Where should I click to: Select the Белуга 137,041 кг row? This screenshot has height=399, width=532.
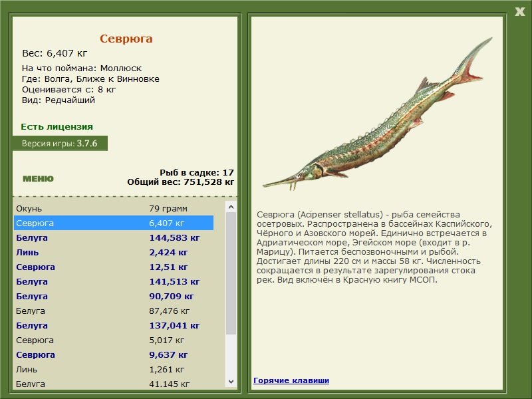pos(114,325)
